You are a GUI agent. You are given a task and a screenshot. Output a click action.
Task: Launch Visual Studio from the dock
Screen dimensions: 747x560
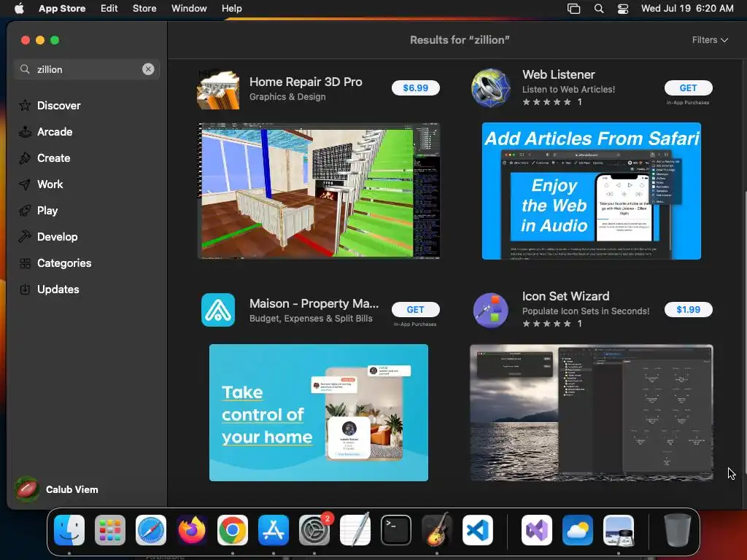tap(537, 530)
